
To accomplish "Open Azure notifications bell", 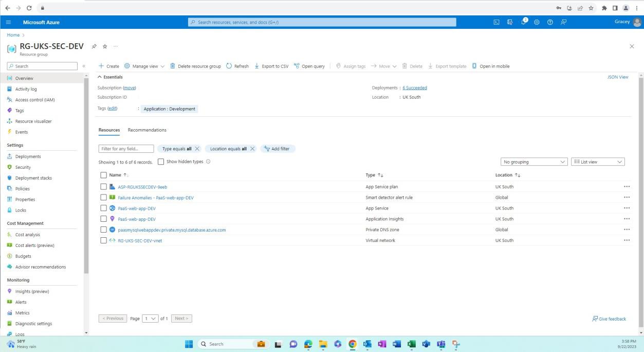I will (x=523, y=22).
